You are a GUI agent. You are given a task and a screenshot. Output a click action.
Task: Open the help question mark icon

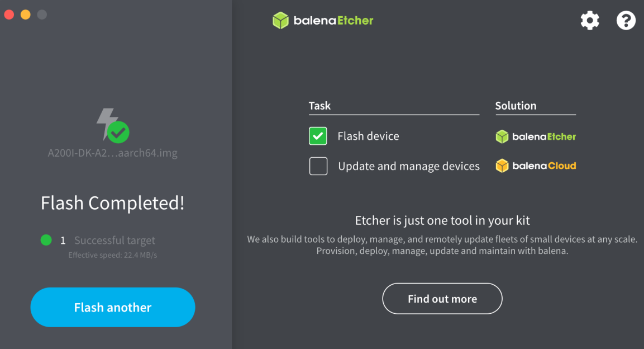pyautogui.click(x=626, y=20)
